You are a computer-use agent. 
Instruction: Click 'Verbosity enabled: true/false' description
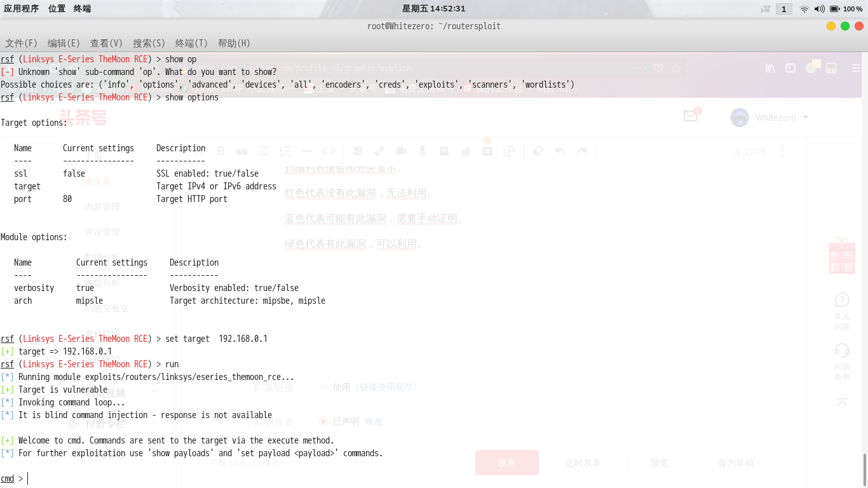pyautogui.click(x=234, y=288)
